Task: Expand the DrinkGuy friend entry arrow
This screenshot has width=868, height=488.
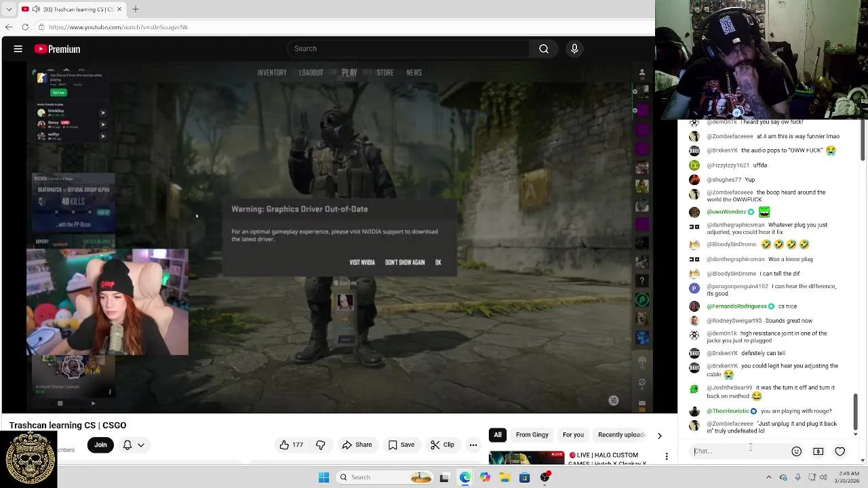Action: 102,113
